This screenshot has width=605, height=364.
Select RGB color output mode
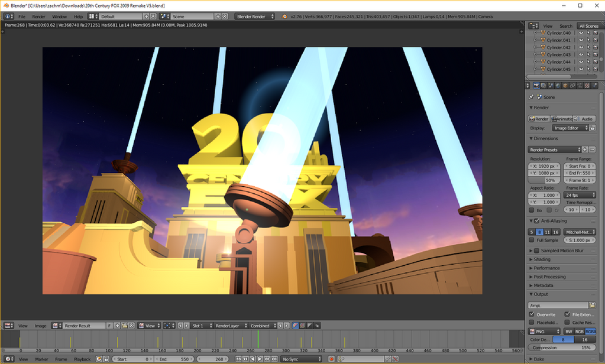coord(580,331)
